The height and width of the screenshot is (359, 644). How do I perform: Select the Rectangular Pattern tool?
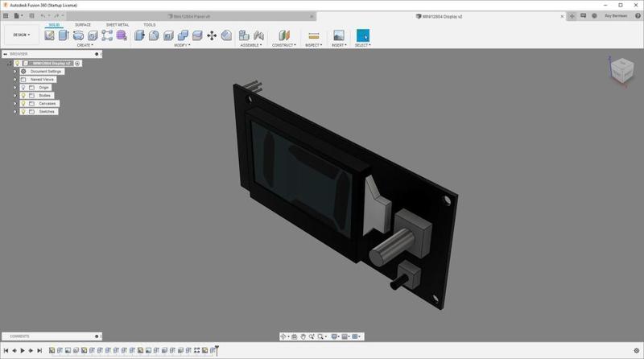coord(107,35)
